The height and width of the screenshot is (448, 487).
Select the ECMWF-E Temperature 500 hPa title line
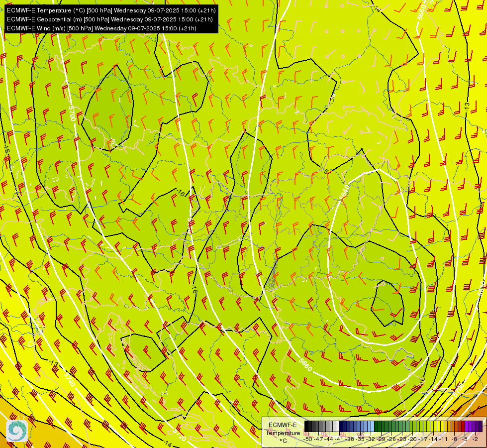(x=111, y=10)
